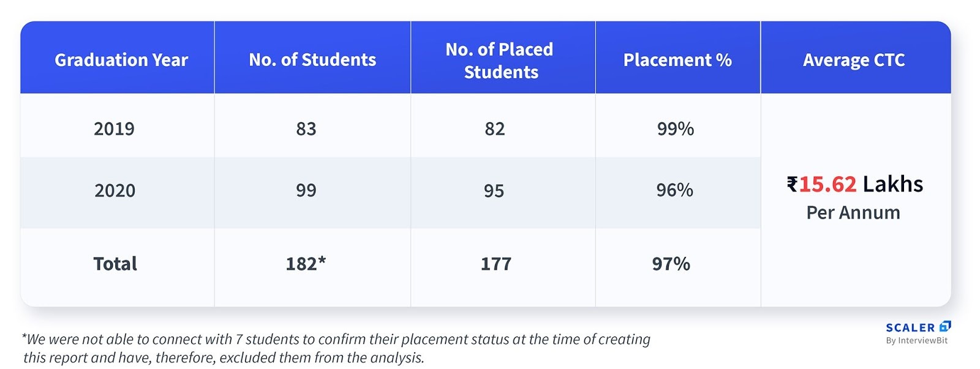The width and height of the screenshot is (980, 369).
Task: Select the Average CTC column header
Action: (854, 60)
